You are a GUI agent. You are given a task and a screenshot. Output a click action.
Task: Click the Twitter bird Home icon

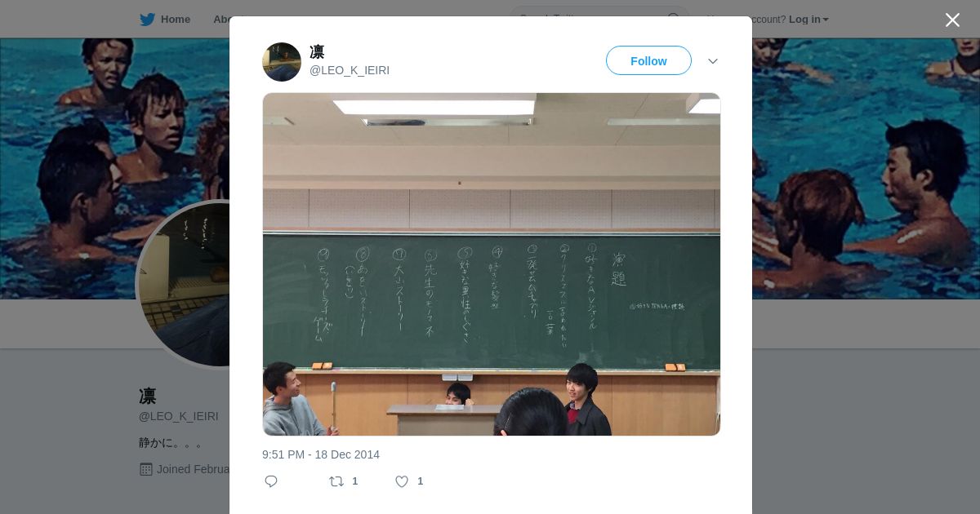147,20
